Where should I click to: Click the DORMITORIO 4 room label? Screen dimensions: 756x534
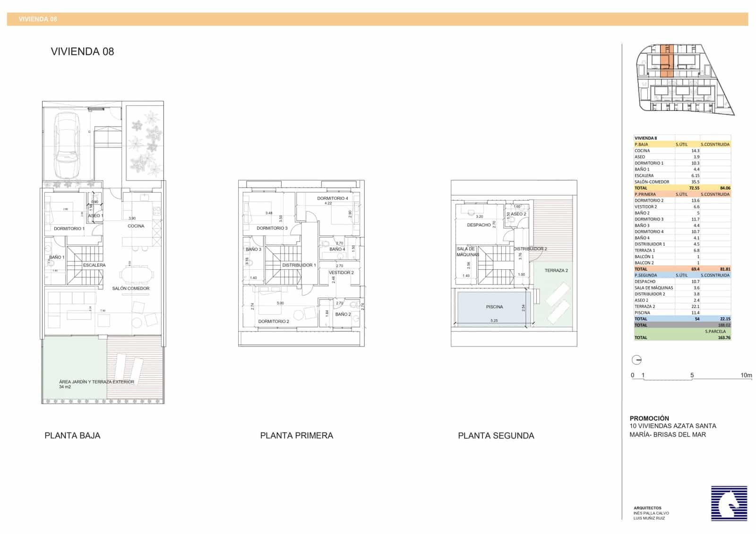(333, 198)
